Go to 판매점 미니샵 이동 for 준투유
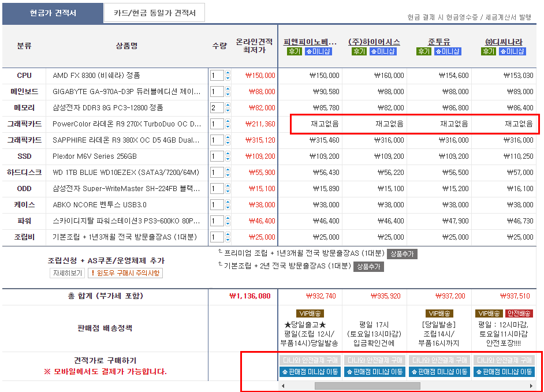 pyautogui.click(x=439, y=372)
